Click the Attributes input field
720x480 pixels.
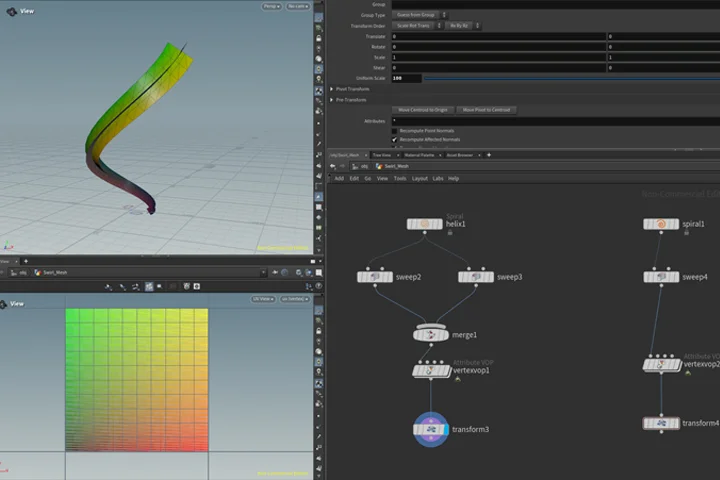pyautogui.click(x=556, y=121)
